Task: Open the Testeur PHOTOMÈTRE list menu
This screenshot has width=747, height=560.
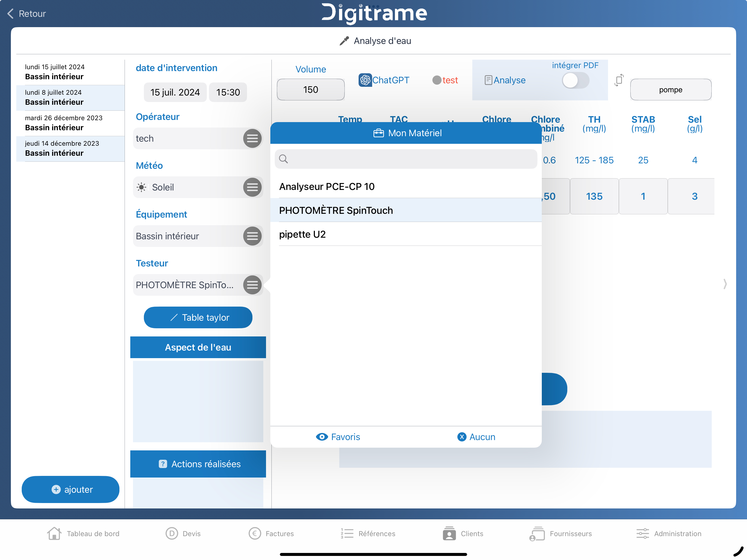Action: (252, 285)
